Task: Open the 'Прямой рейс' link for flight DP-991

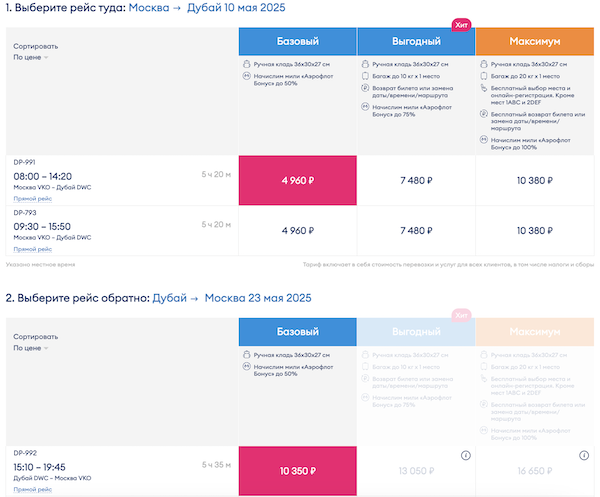Action: pyautogui.click(x=33, y=198)
